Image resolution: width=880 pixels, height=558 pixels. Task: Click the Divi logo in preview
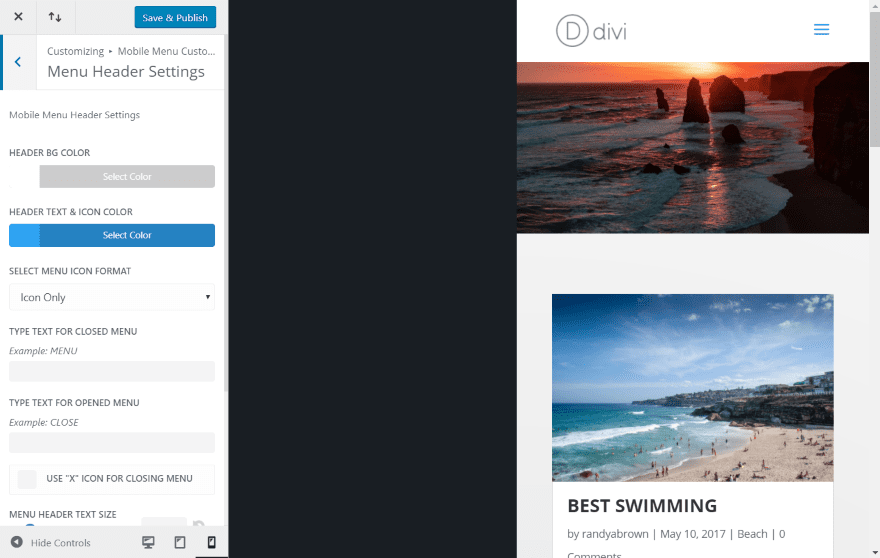coord(591,31)
